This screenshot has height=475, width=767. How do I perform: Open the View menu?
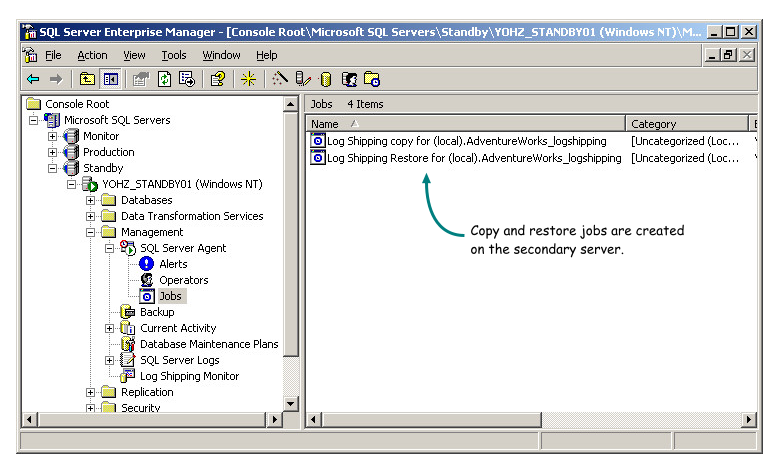coord(134,55)
